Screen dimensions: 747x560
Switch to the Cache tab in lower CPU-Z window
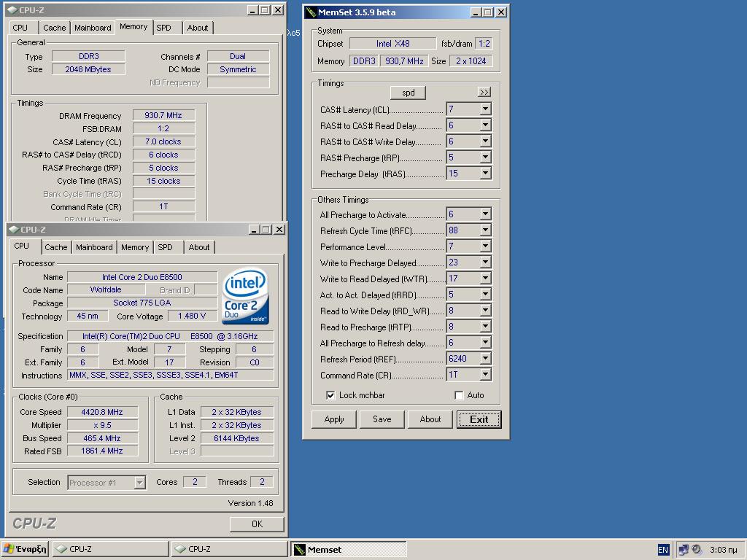tap(55, 248)
